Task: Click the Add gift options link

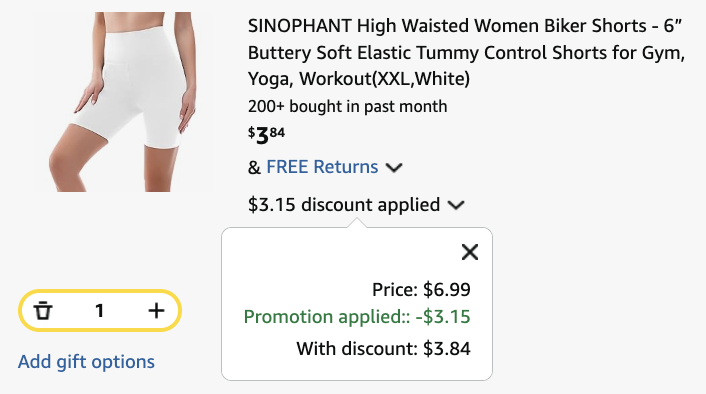Action: [86, 362]
